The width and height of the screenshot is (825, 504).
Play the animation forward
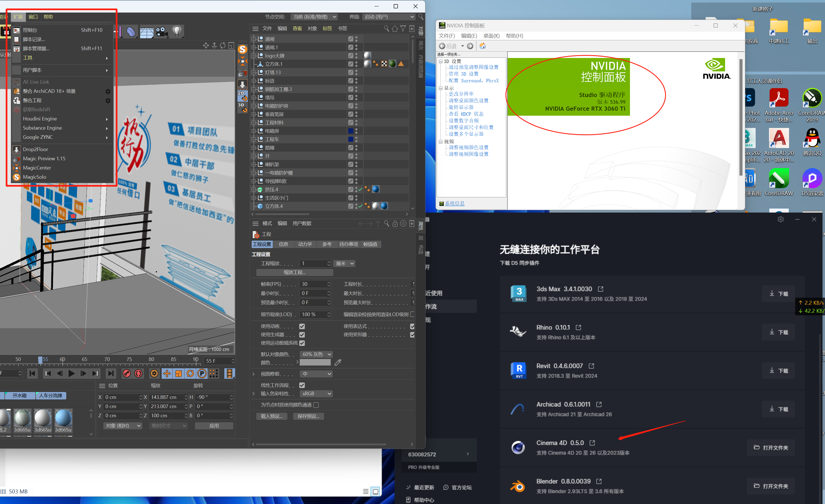point(71,373)
